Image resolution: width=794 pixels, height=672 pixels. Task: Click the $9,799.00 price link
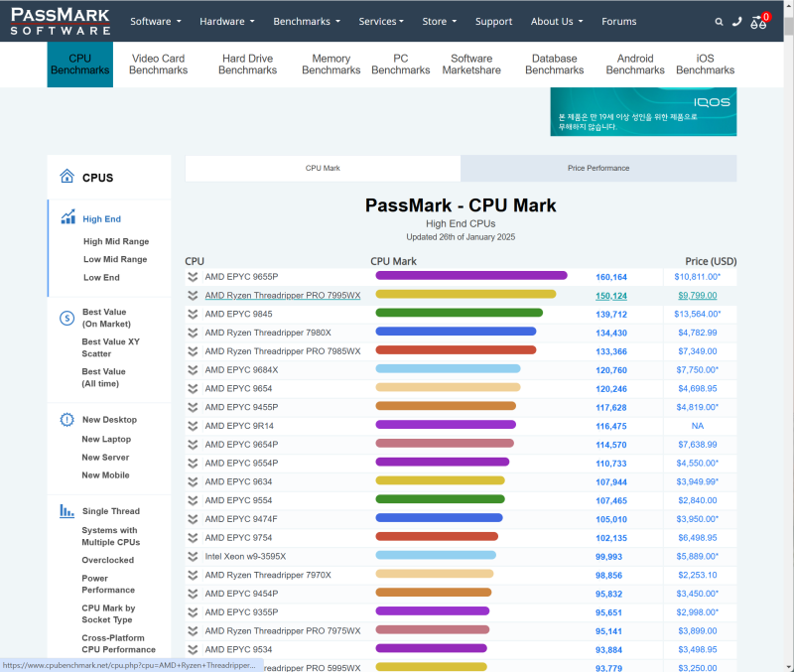coord(698,295)
